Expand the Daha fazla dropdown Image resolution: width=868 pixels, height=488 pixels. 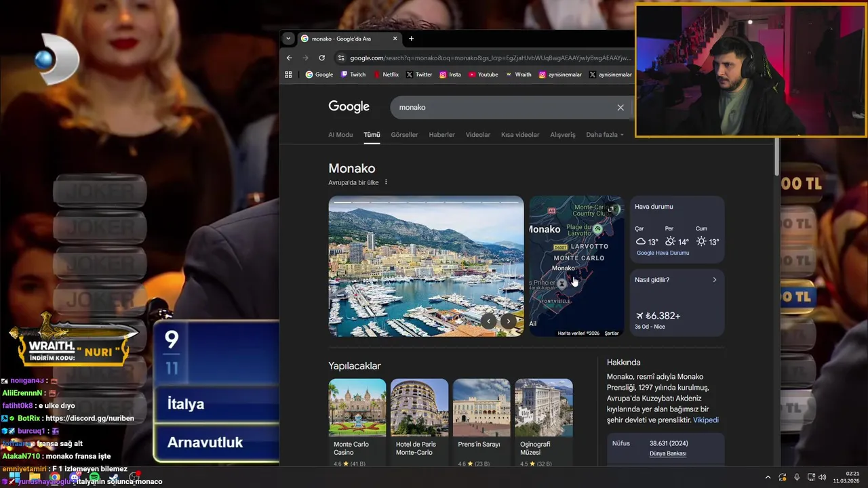point(604,135)
